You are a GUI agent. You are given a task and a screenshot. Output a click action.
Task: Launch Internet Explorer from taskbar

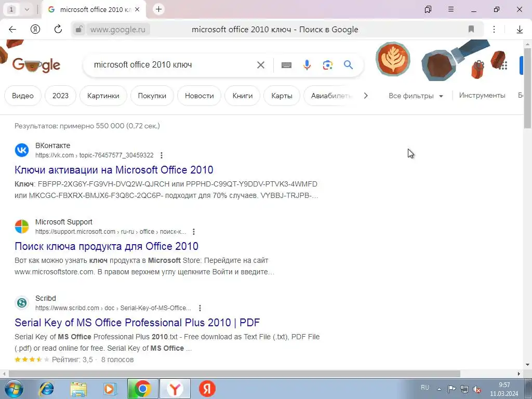pos(46,389)
